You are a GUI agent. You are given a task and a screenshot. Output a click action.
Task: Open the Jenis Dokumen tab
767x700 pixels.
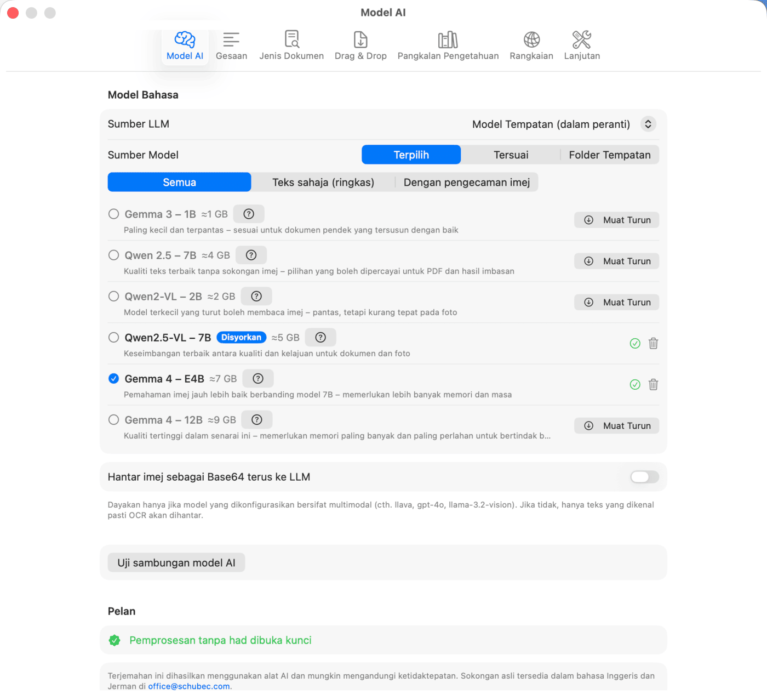(291, 46)
